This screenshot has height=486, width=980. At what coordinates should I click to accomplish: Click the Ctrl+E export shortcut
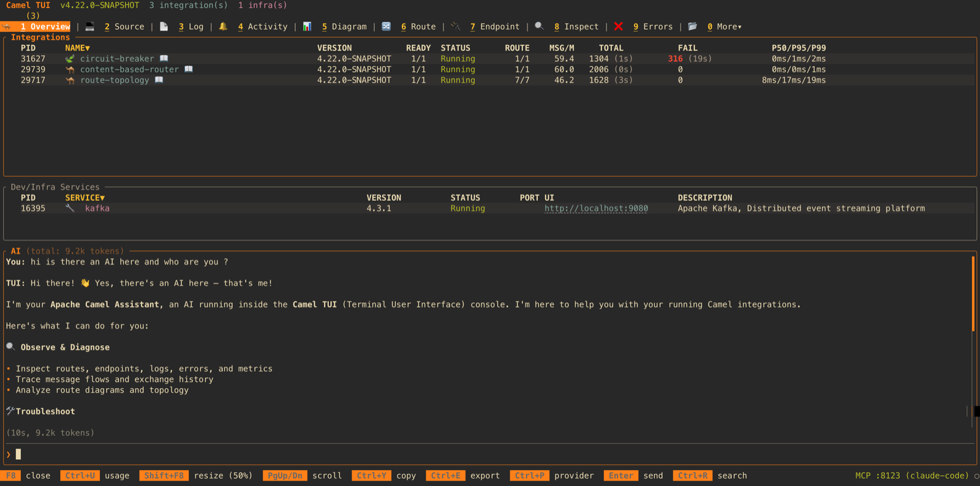pyautogui.click(x=463, y=476)
